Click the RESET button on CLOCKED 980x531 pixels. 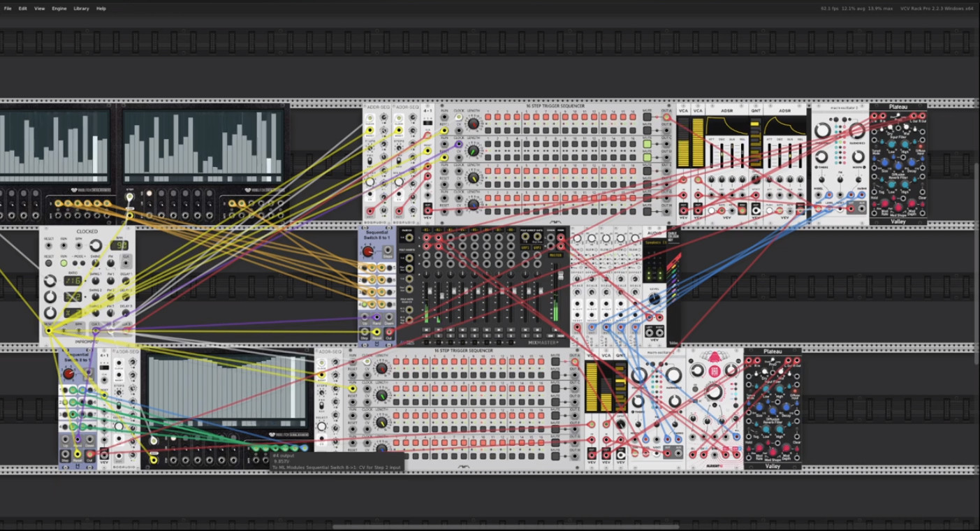coord(48,263)
